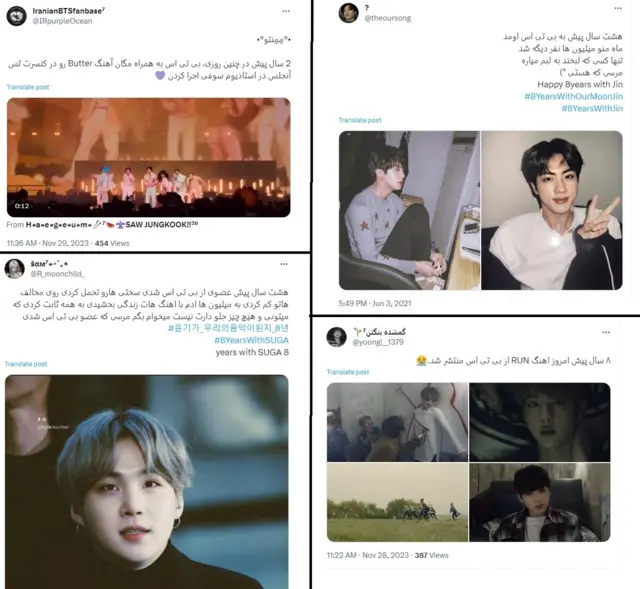This screenshot has width=640, height=589.
Task: Translate the @theoursong Jin post
Action: (360, 120)
